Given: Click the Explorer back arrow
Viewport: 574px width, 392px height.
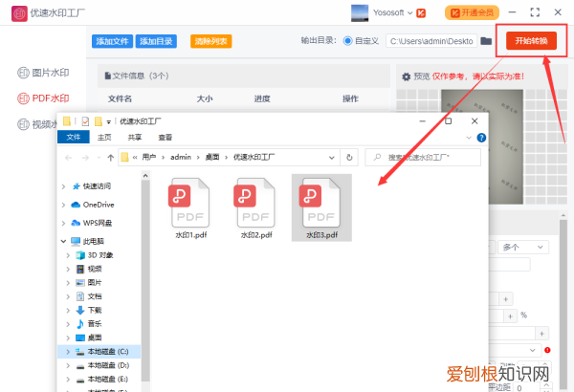Looking at the screenshot, I should pos(69,158).
